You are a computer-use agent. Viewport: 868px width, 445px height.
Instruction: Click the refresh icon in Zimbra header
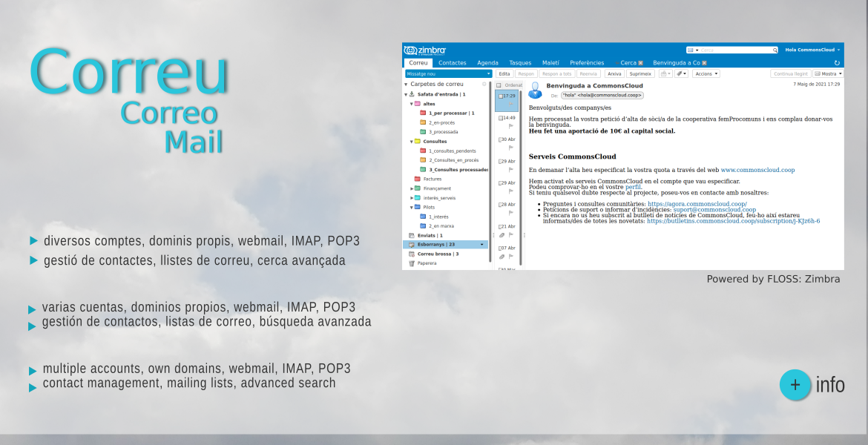pyautogui.click(x=837, y=63)
